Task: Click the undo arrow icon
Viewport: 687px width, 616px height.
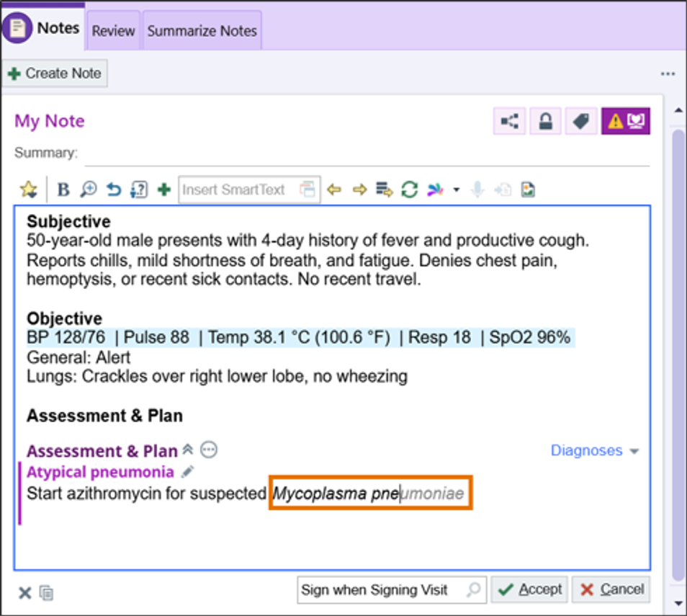Action: pos(113,189)
